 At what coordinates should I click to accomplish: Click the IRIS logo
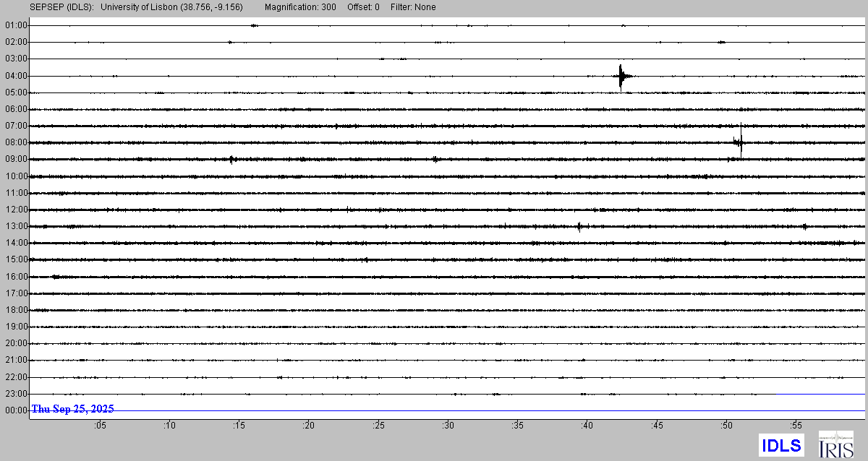click(835, 444)
